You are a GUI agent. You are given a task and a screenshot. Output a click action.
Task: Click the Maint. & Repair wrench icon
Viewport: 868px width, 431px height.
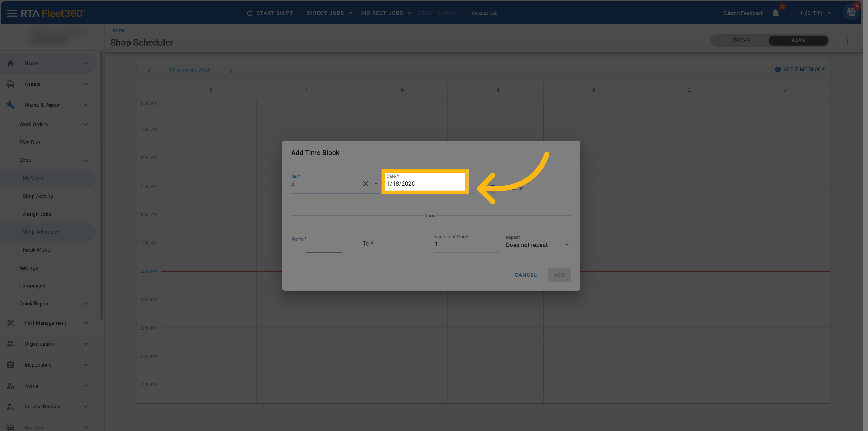[10, 105]
